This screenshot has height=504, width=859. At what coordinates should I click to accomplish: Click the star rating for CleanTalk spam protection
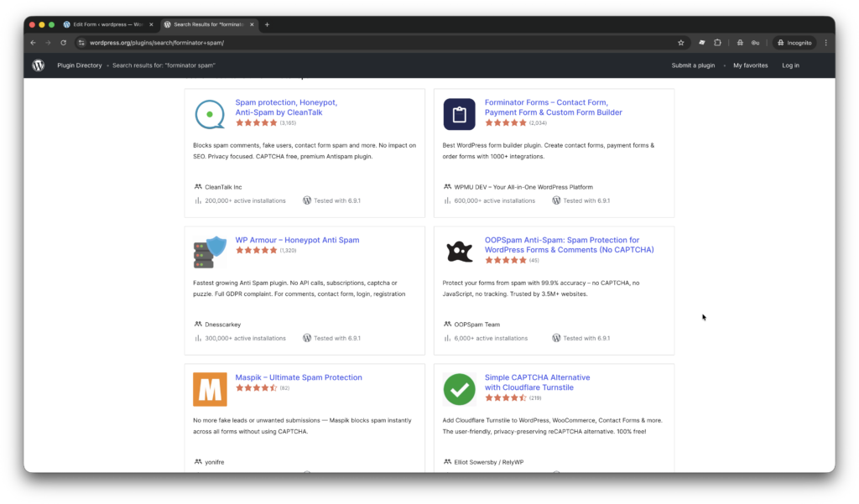[257, 121]
